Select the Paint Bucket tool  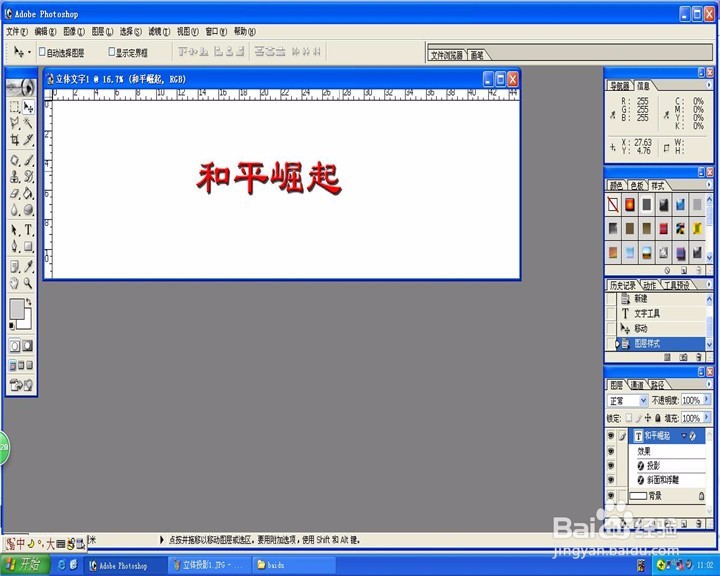(28, 193)
